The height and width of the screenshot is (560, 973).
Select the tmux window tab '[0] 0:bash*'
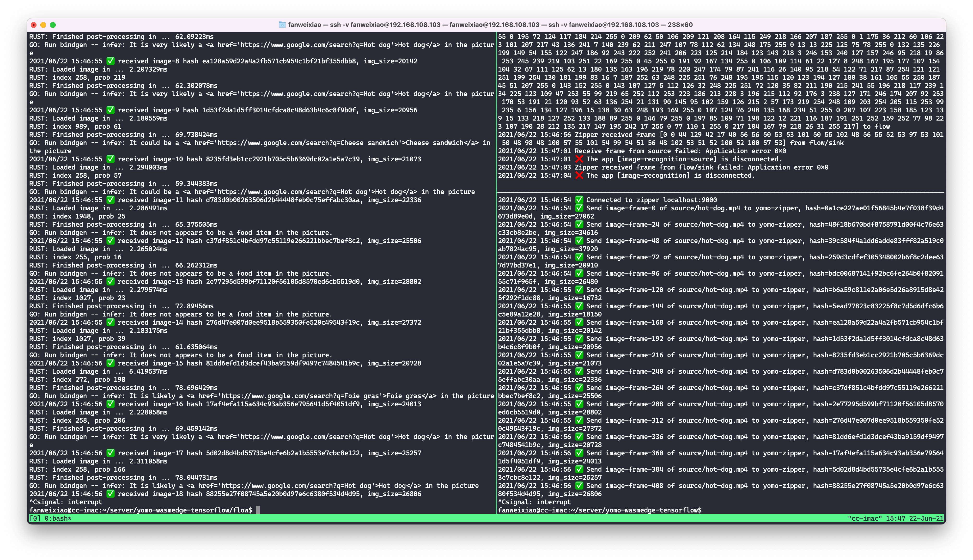pos(50,518)
